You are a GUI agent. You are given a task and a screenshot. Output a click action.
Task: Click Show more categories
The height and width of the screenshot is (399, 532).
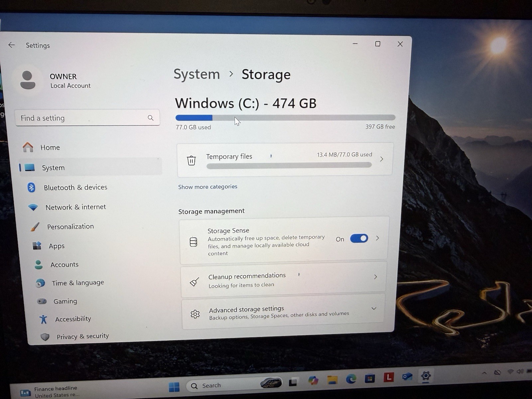(x=207, y=187)
